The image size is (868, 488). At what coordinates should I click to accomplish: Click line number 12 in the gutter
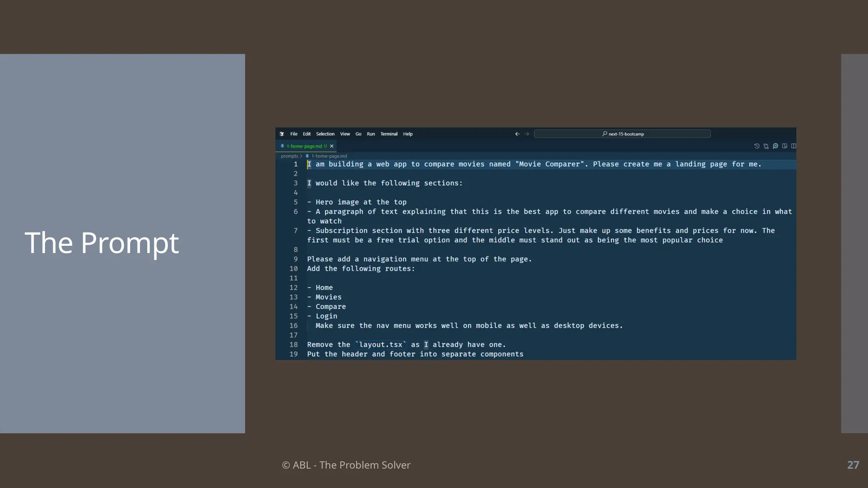(293, 288)
